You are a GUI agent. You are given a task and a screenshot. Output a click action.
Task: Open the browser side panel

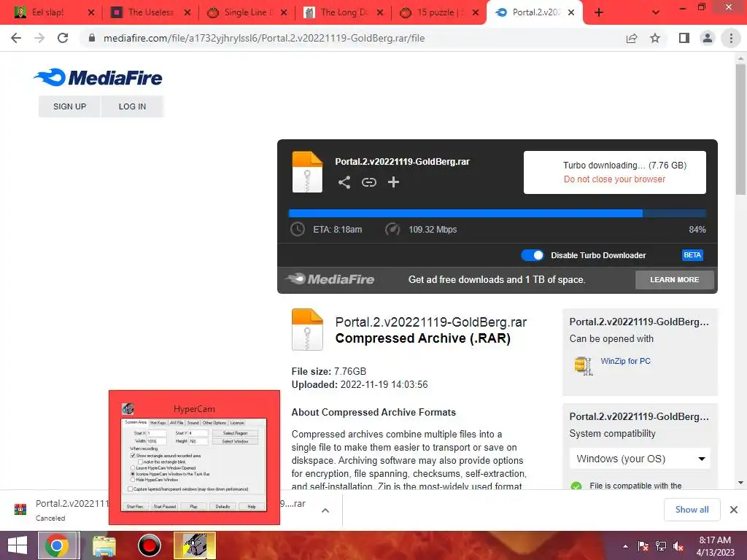point(684,38)
